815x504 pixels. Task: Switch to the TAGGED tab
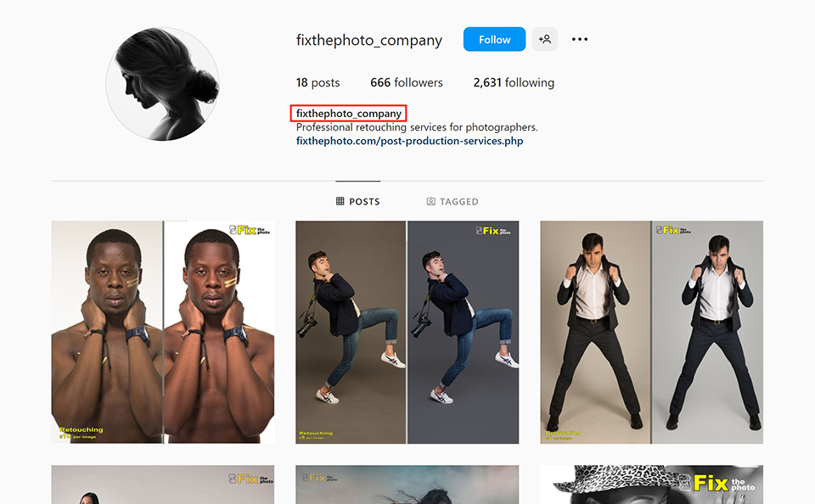coord(452,201)
